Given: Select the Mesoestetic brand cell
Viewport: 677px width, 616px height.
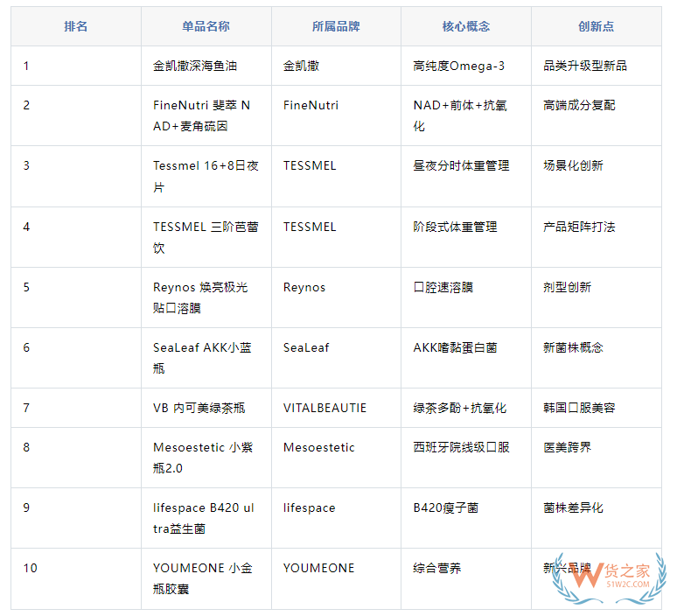Looking at the screenshot, I should (x=336, y=458).
